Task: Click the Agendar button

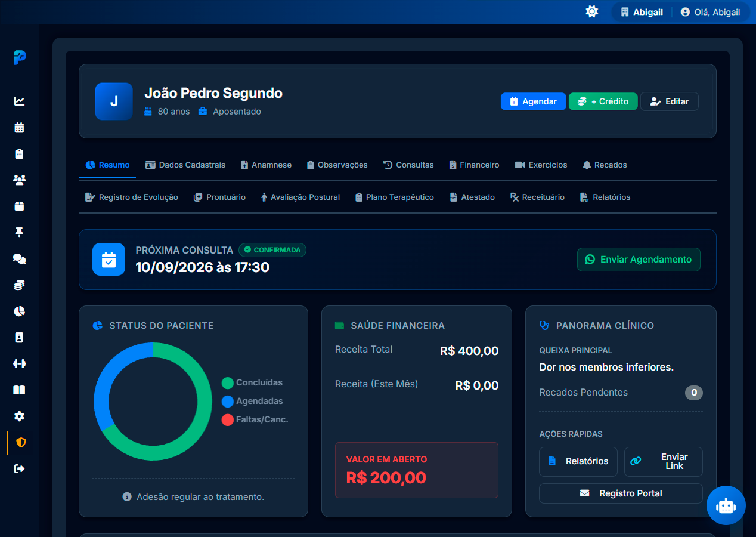Action: (534, 101)
